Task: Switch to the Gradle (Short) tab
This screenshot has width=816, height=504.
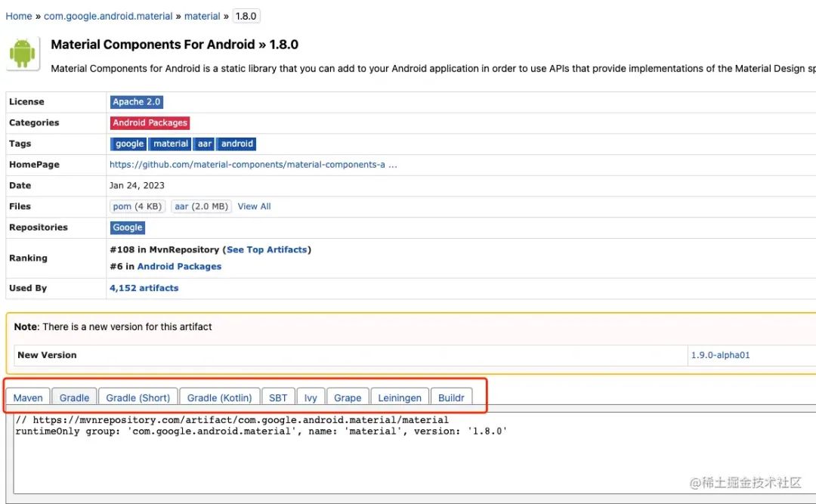Action: 138,397
